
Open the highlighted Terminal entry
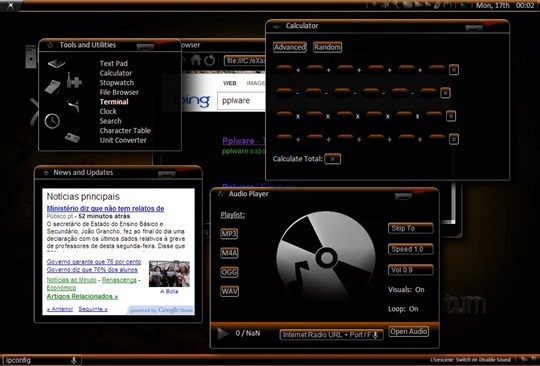[x=114, y=102]
